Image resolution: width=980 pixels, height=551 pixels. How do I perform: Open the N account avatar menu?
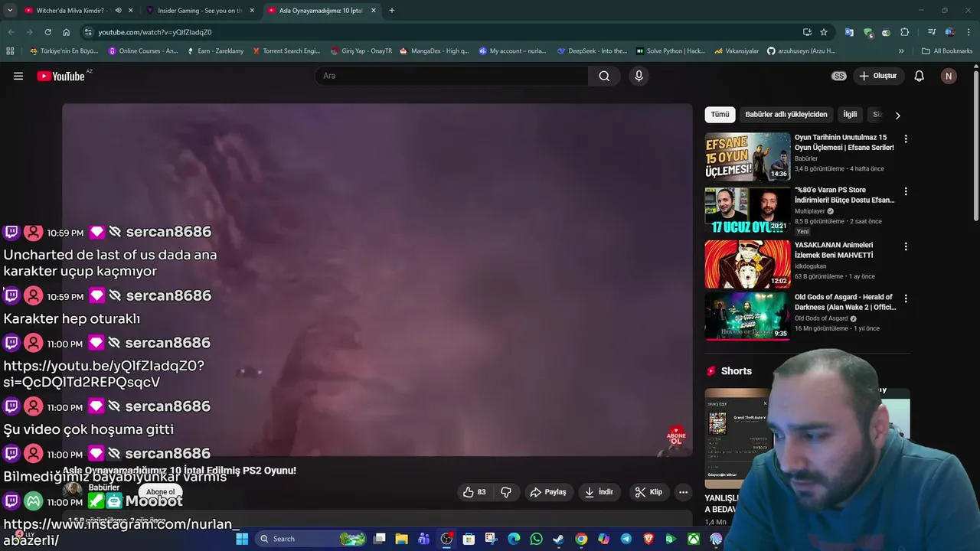click(x=949, y=76)
